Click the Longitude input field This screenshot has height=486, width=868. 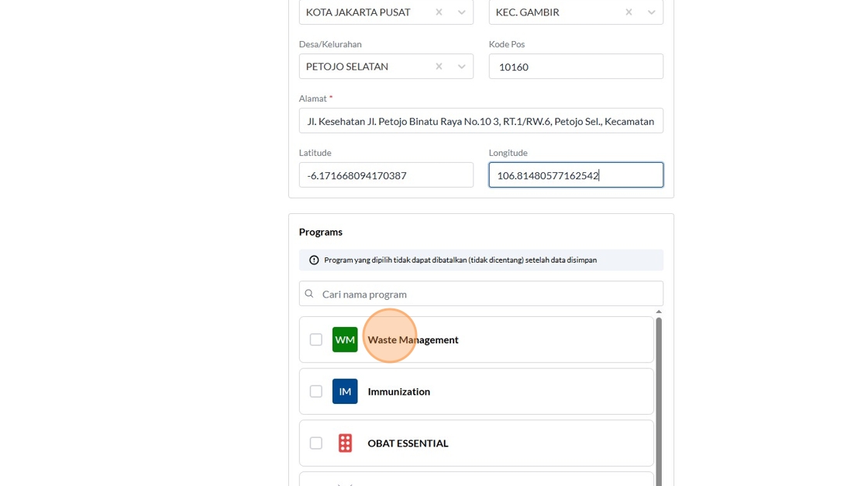tap(576, 175)
